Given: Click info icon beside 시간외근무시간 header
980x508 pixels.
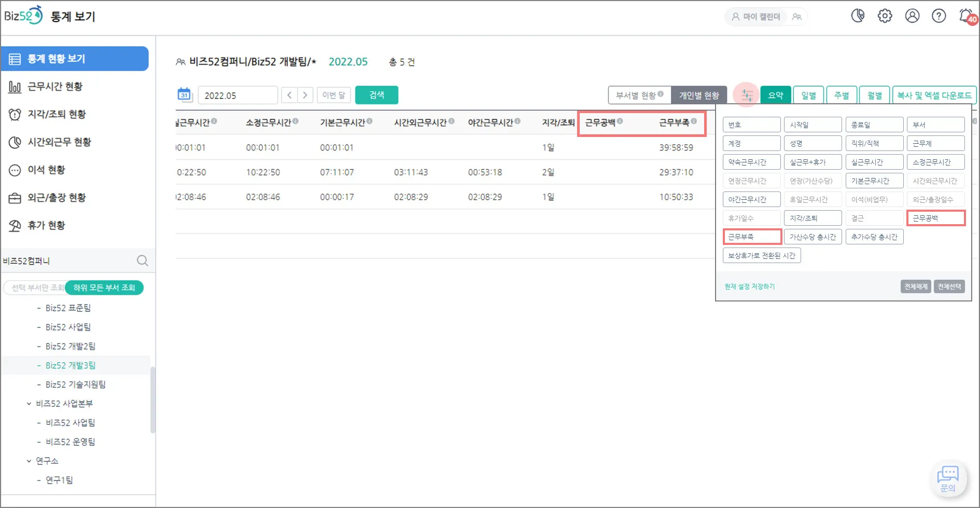Looking at the screenshot, I should [x=452, y=121].
